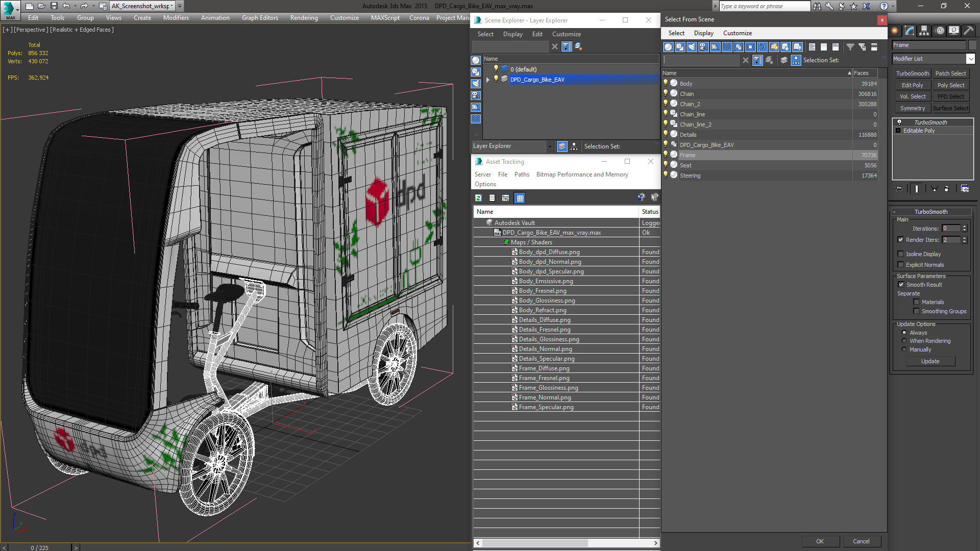This screenshot has width=980, height=551.
Task: Click Render Iters spinner arrows
Action: click(964, 240)
